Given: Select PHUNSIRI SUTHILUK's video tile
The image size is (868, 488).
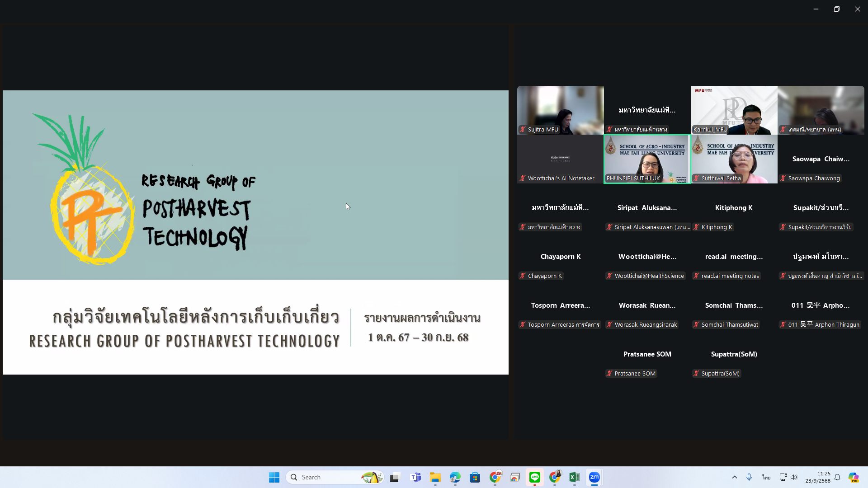Looking at the screenshot, I should pyautogui.click(x=647, y=159).
